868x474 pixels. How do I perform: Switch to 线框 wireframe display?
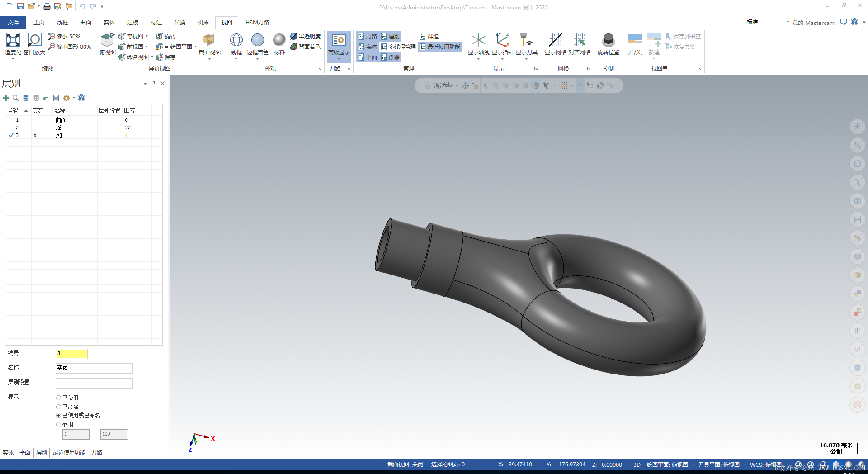236,40
